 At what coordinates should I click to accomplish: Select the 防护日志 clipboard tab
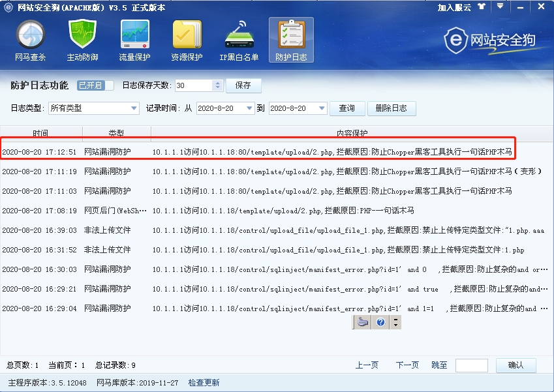[x=291, y=40]
